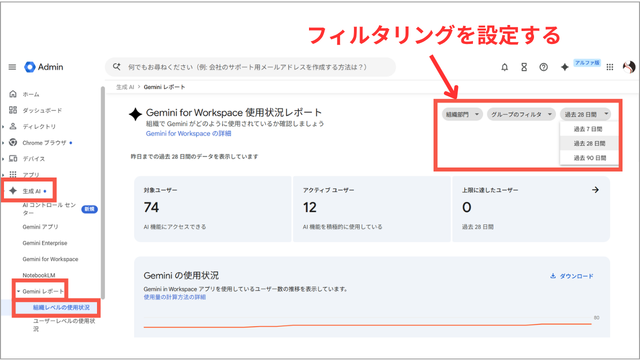Select 過去 7 日間 from the list
Viewport: 640px width, 360px height.
(589, 129)
